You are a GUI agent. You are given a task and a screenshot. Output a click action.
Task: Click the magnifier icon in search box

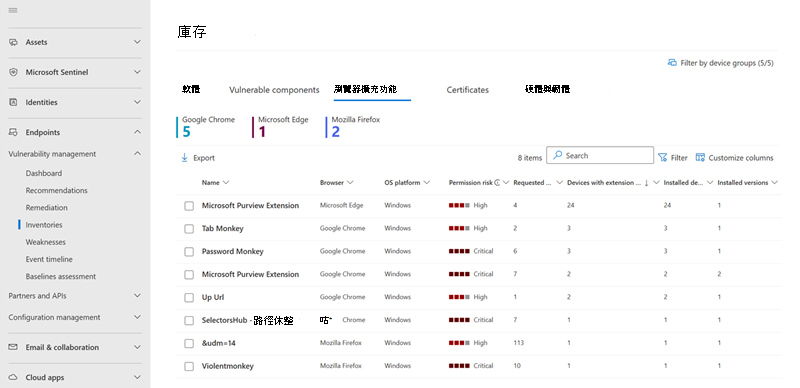[x=558, y=155]
